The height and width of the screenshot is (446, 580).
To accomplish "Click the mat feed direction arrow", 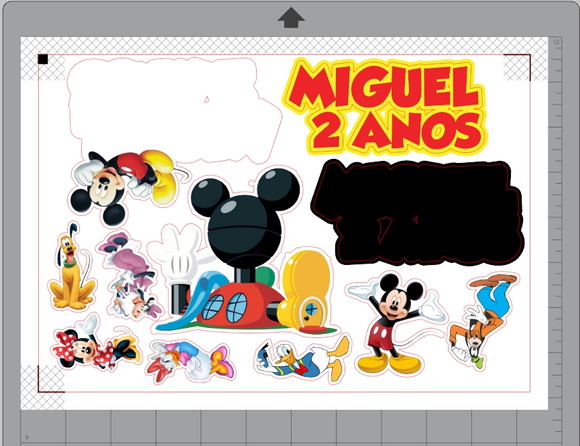I will click(x=291, y=17).
